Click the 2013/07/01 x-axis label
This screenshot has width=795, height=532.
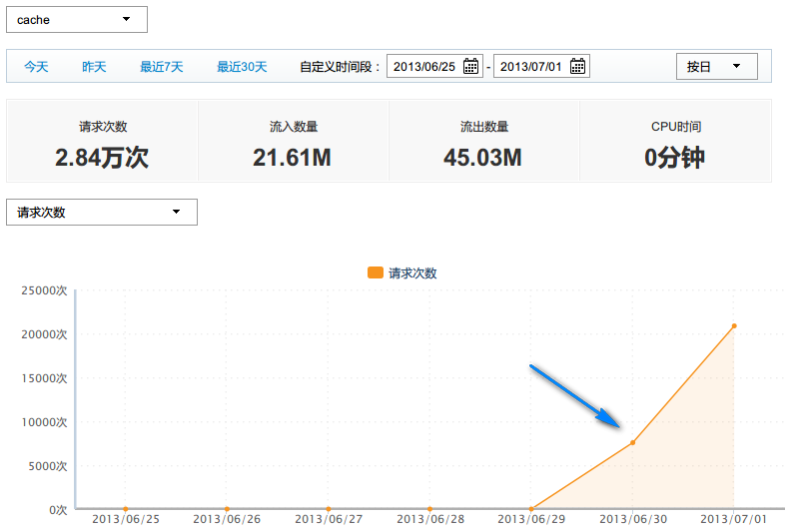point(734,519)
